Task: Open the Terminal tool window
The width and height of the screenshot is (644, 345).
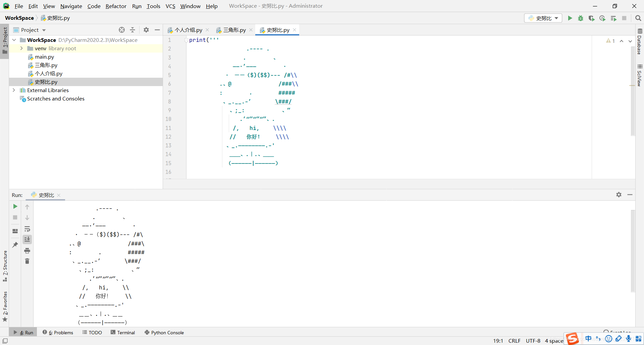Action: 123,332
